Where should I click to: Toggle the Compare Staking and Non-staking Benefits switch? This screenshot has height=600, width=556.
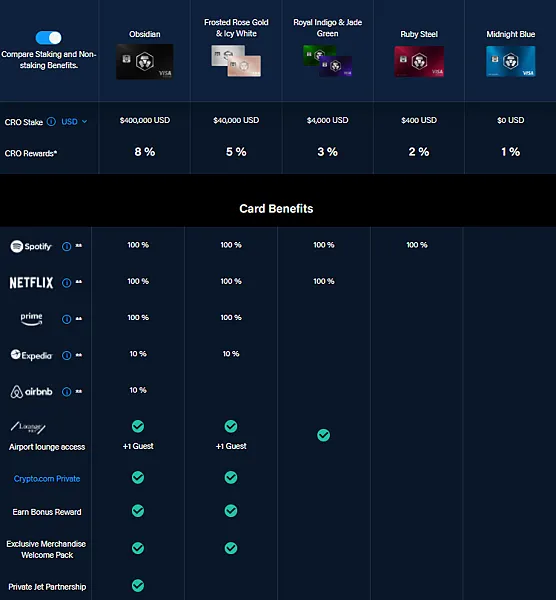tap(48, 38)
